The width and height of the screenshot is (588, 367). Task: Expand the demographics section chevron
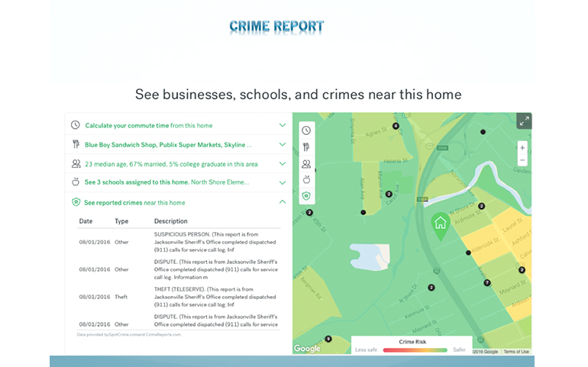[x=283, y=163]
